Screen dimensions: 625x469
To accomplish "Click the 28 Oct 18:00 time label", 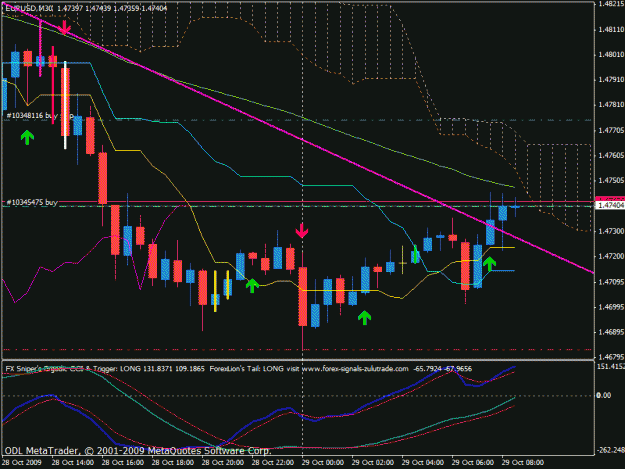I will pos(173,463).
